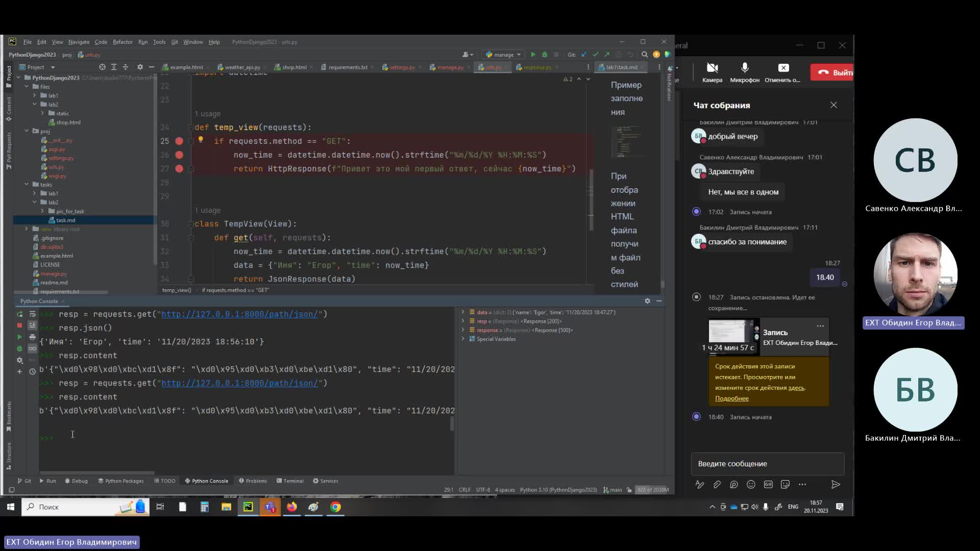Rerun the Python Console
Image resolution: width=980 pixels, height=551 pixels.
pyautogui.click(x=19, y=314)
